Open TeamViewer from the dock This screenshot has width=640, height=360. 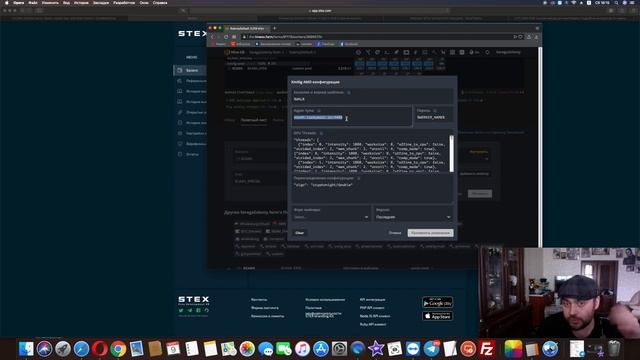click(x=413, y=349)
